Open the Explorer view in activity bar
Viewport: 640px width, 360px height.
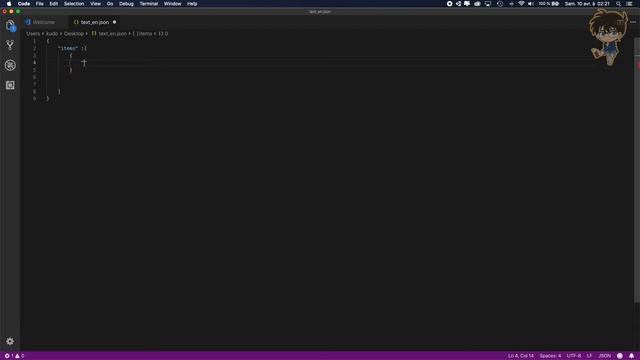pyautogui.click(x=10, y=25)
